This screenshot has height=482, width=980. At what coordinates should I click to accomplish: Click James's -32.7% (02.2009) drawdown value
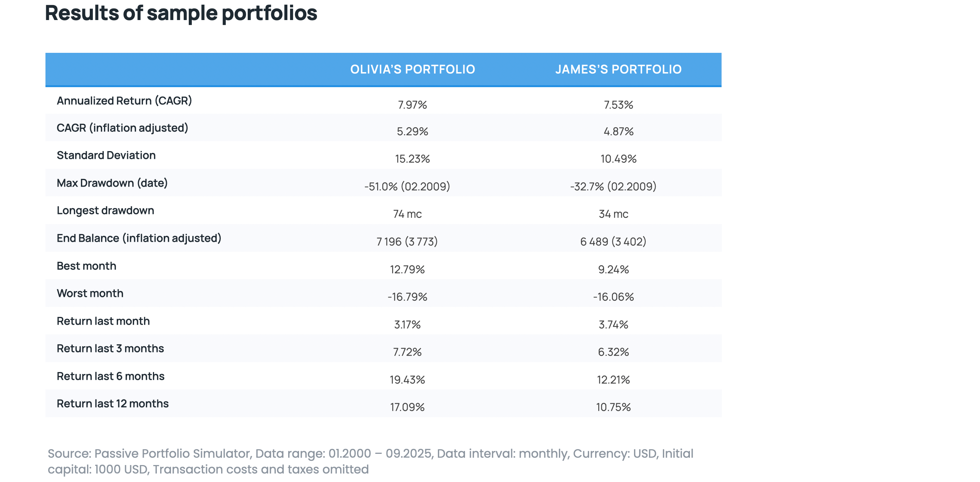pyautogui.click(x=613, y=187)
